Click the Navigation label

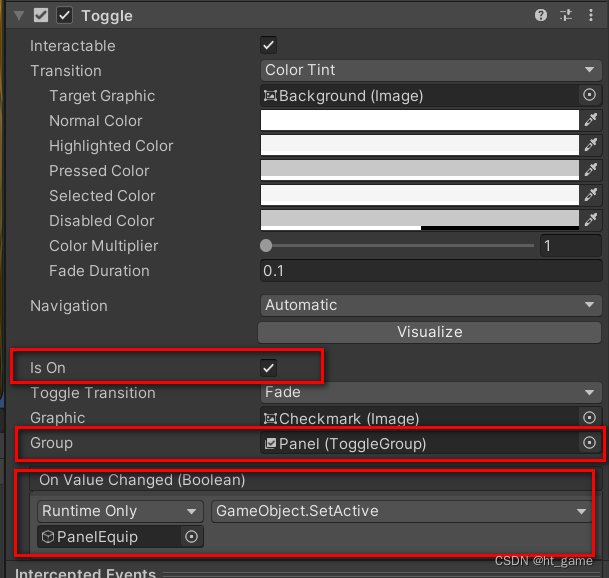click(69, 306)
